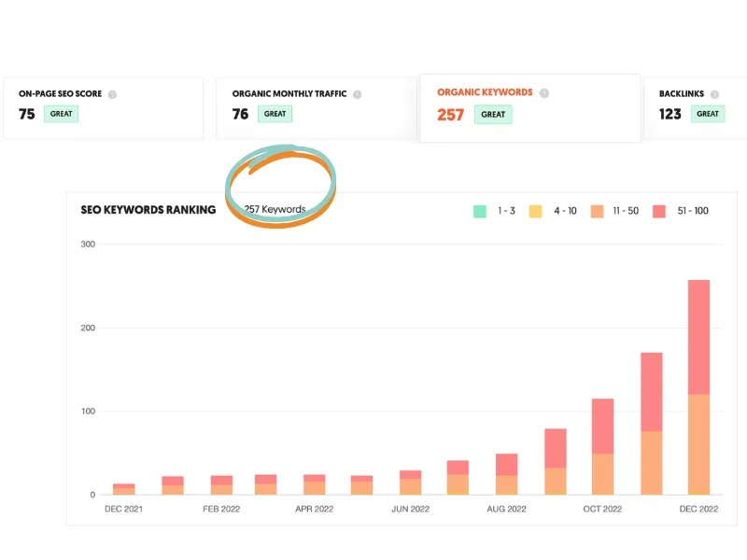Open the Organic Monthly Traffic card
The width and height of the screenshot is (747, 560).
pyautogui.click(x=317, y=108)
